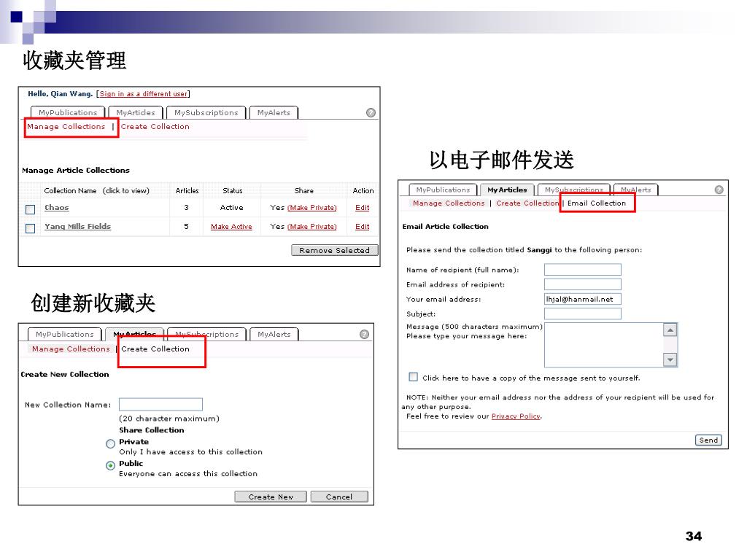Image resolution: width=747 pixels, height=560 pixels.
Task: Click the New Collection Name field
Action: (x=160, y=404)
